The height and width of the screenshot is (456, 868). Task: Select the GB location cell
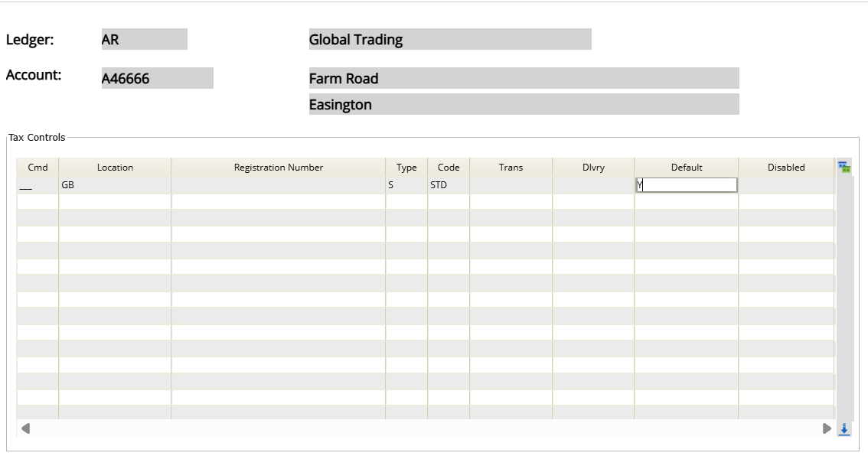(x=115, y=184)
